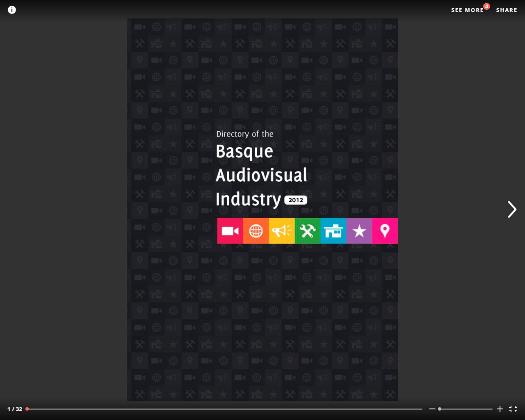This screenshot has height=420, width=525.
Task: Select the orange globe icon
Action: pos(256,231)
